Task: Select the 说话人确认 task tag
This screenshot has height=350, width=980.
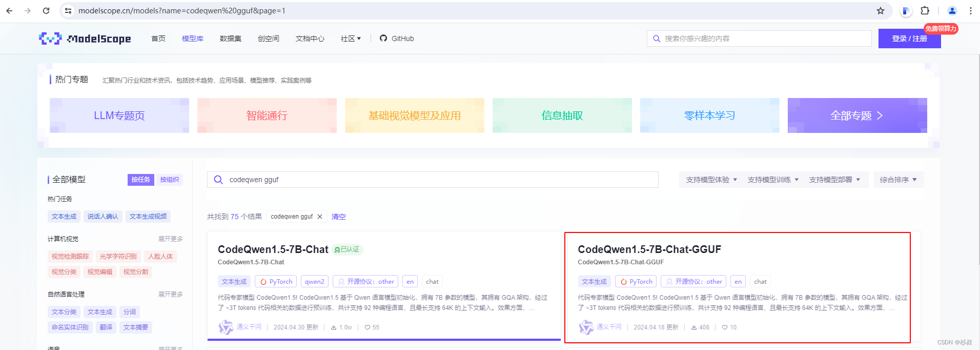Action: (x=103, y=217)
